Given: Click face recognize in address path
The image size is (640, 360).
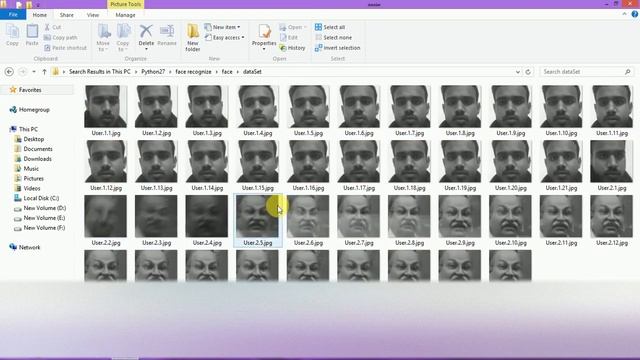Looking at the screenshot, I should [x=193, y=72].
